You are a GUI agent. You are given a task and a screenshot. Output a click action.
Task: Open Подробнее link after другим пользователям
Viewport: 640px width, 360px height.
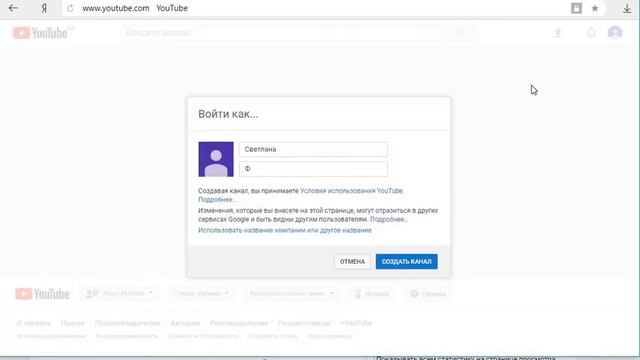(388, 220)
